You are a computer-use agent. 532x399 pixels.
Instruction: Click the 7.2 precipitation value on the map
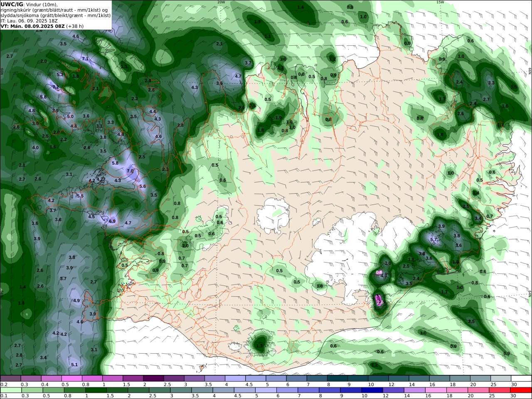tap(55, 87)
